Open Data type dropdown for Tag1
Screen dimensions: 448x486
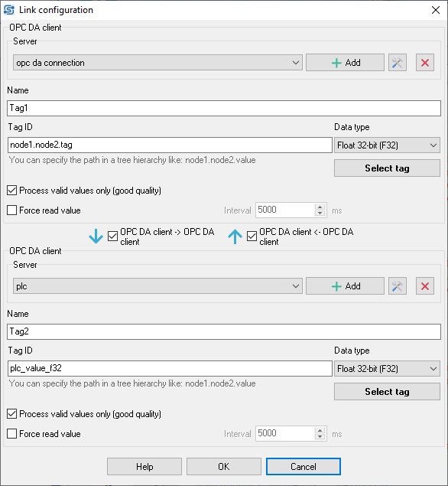pos(387,145)
